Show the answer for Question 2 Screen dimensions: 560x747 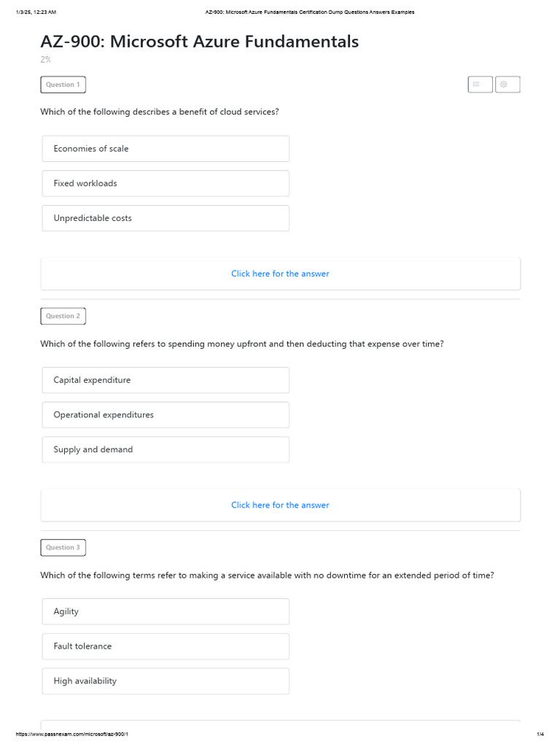coord(280,505)
